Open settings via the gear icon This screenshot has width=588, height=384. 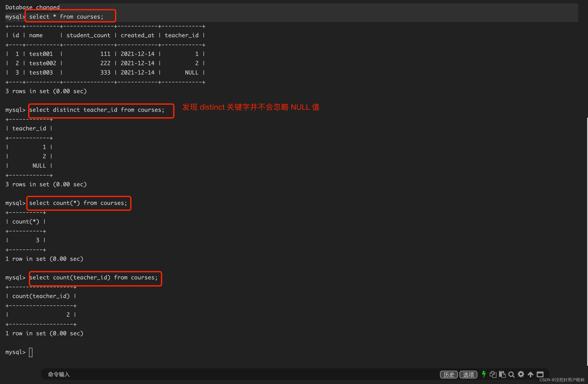521,374
